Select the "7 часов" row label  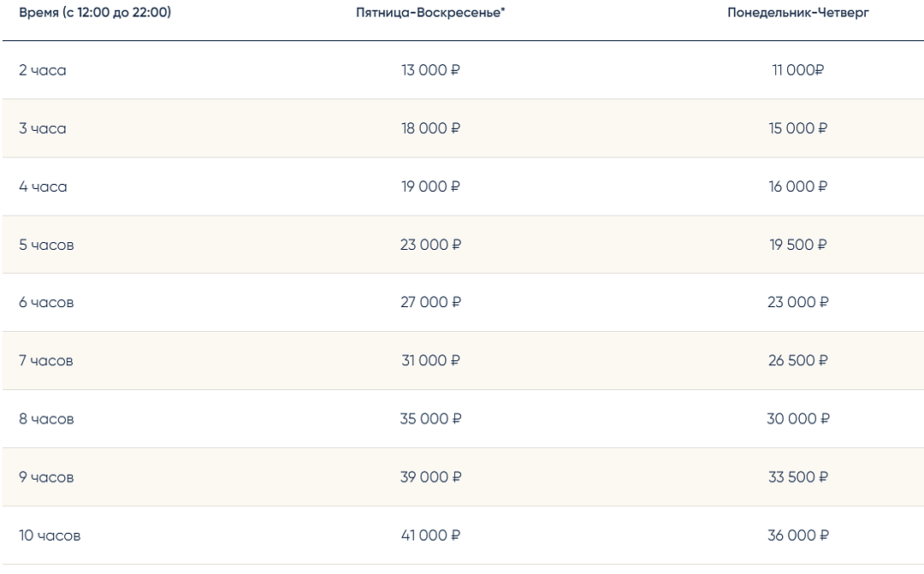(x=46, y=361)
